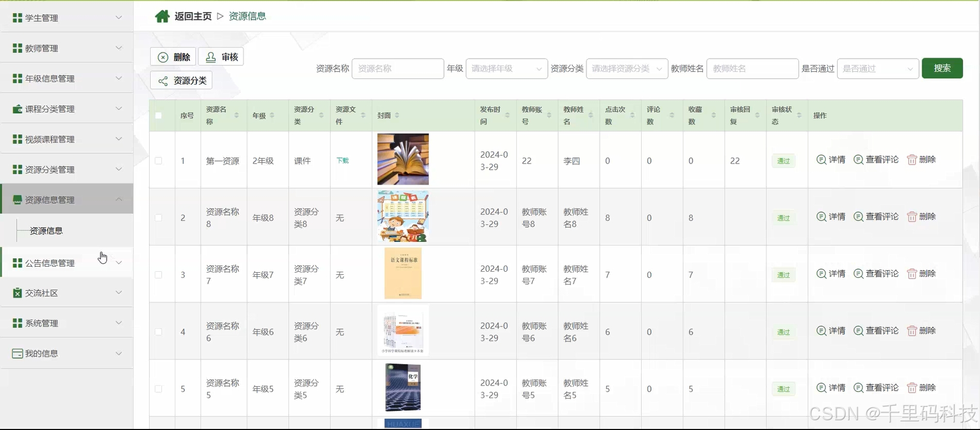Click the 学生管理 grid icon
Screen dimensions: 980x430
pos(18,18)
